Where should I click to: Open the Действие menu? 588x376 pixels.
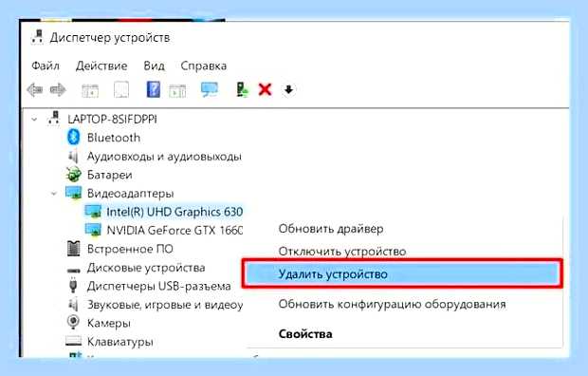pyautogui.click(x=101, y=66)
